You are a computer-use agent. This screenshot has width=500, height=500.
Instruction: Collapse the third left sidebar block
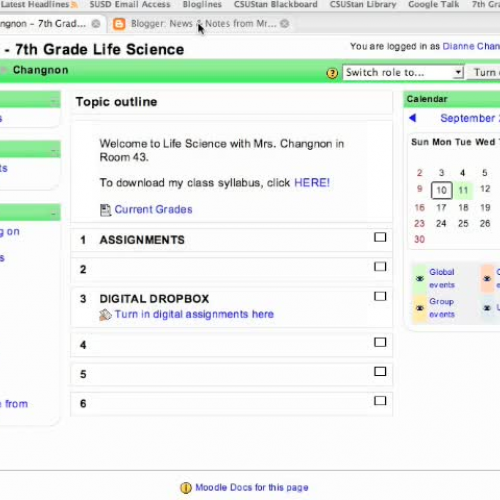(54, 213)
